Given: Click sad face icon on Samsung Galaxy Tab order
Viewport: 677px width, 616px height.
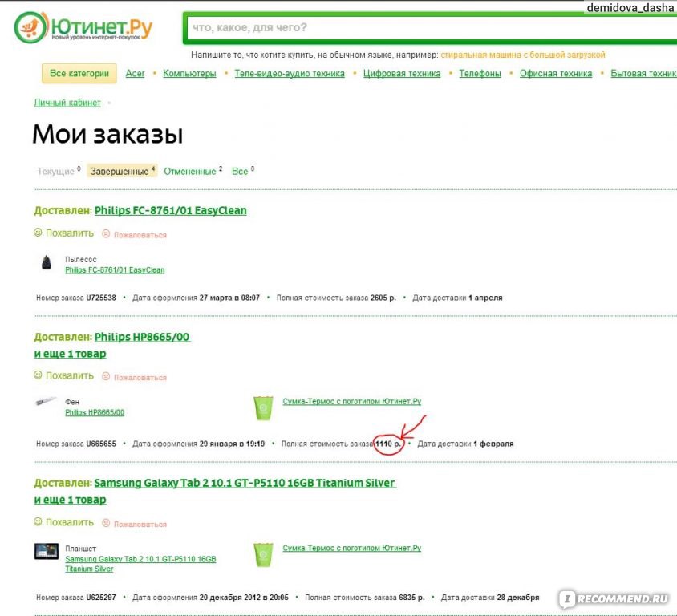Looking at the screenshot, I should (106, 523).
